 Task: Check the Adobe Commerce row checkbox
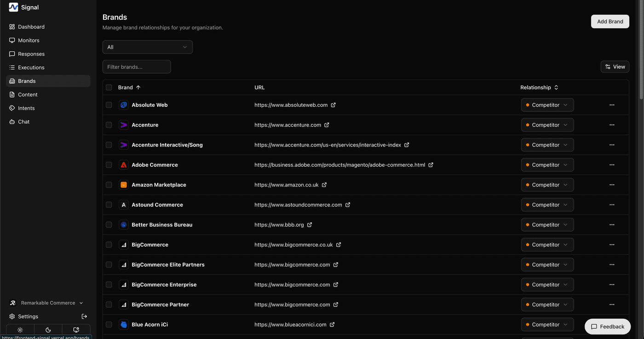[x=109, y=165]
